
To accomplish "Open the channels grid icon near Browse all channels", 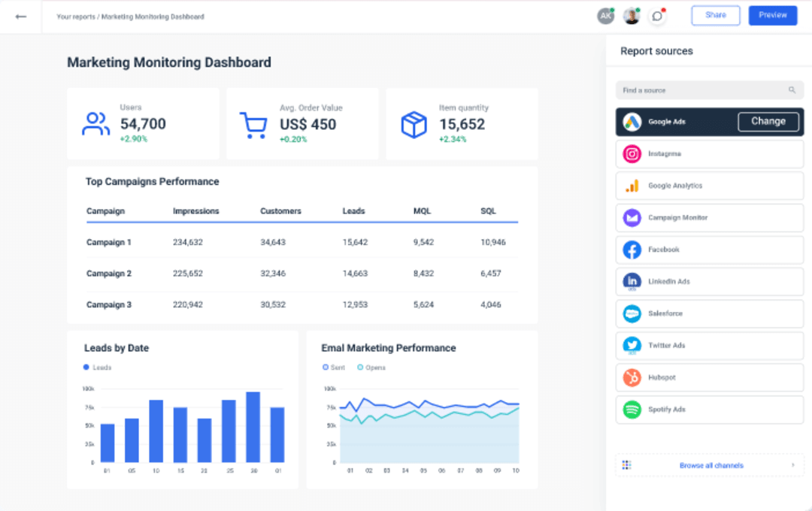I will pos(626,465).
